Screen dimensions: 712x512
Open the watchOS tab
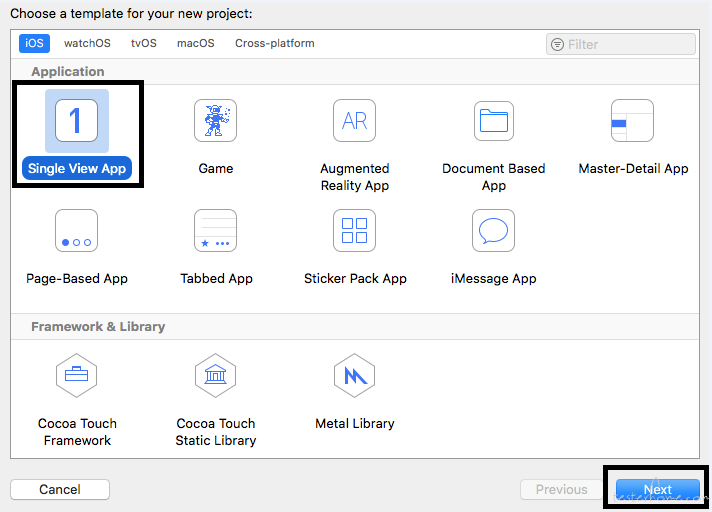click(87, 44)
